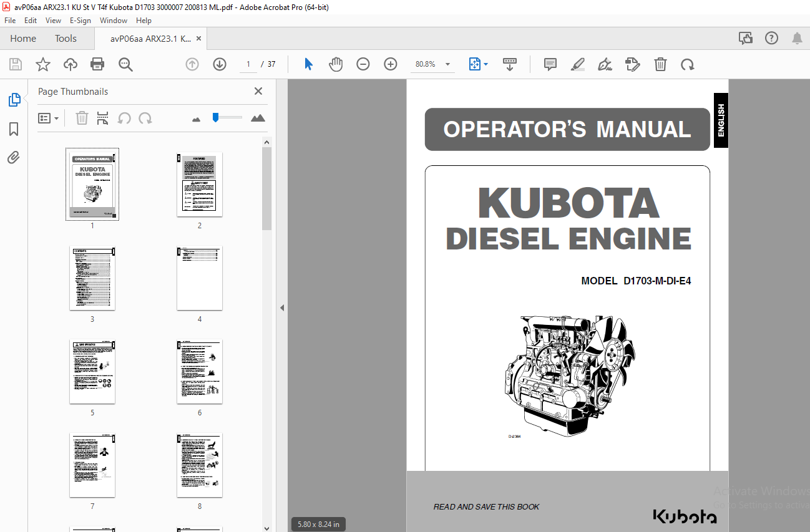Rotate thumbnails counterclockwise
The height and width of the screenshot is (532, 810).
[124, 118]
